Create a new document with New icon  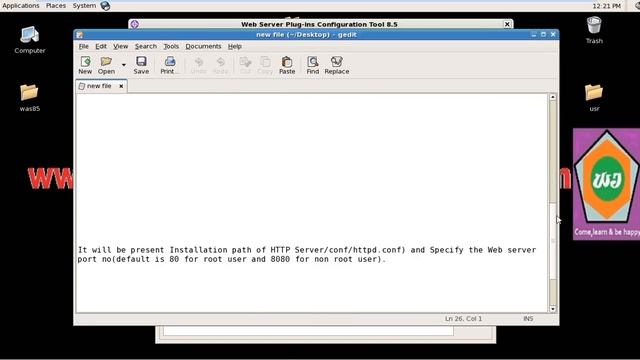[85, 65]
